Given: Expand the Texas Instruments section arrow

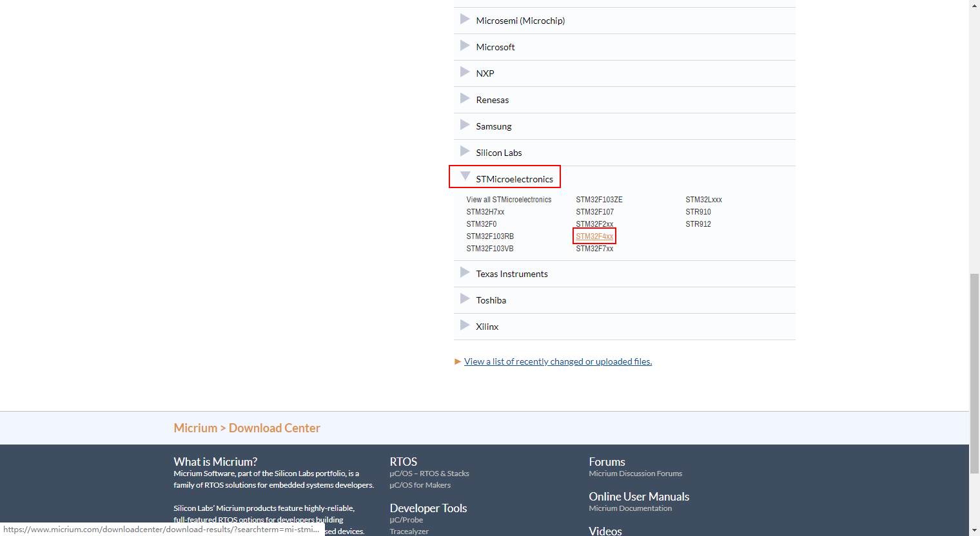Looking at the screenshot, I should (464, 273).
